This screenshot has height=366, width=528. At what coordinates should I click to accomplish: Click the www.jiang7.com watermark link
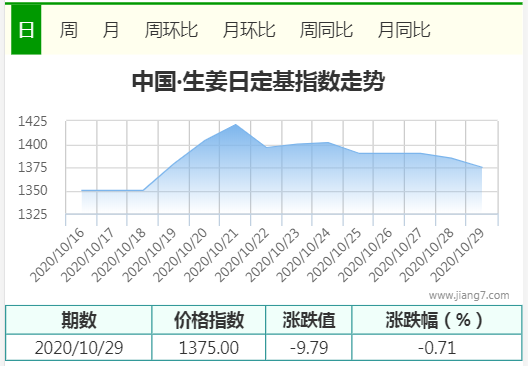tap(469, 296)
